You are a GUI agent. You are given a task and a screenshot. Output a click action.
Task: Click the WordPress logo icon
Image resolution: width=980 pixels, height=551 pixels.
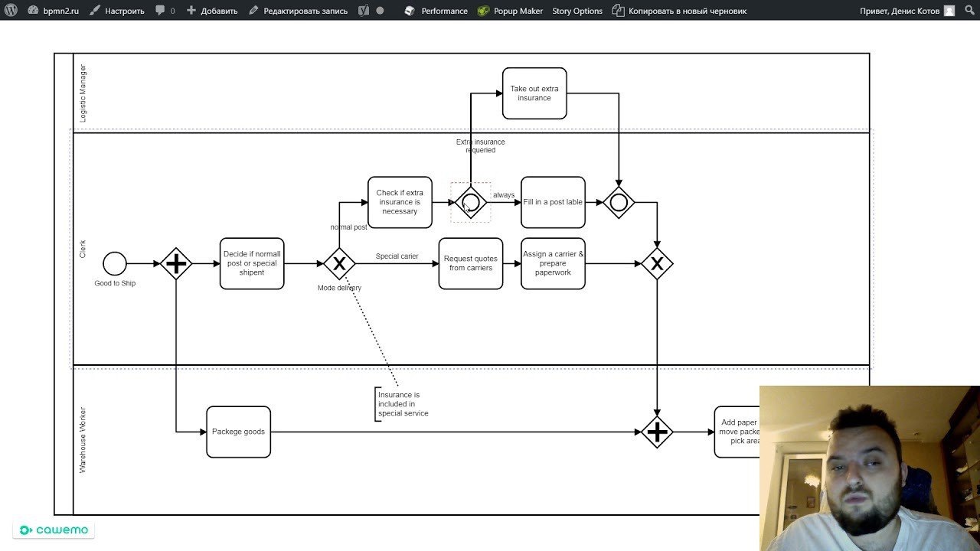11,11
